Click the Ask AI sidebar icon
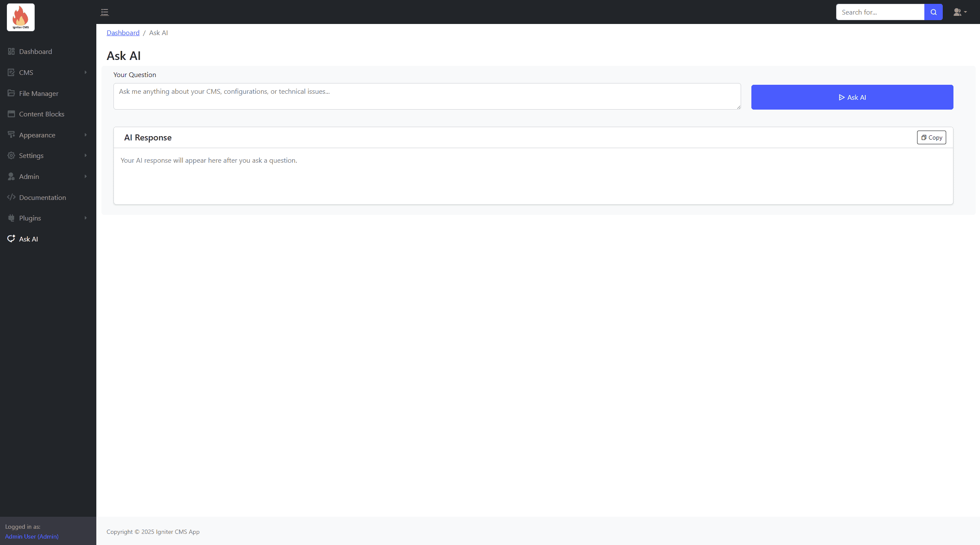The image size is (980, 545). click(x=11, y=239)
